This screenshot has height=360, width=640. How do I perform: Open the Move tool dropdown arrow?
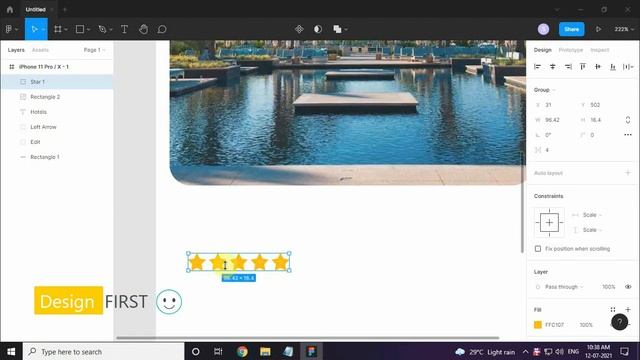click(43, 29)
